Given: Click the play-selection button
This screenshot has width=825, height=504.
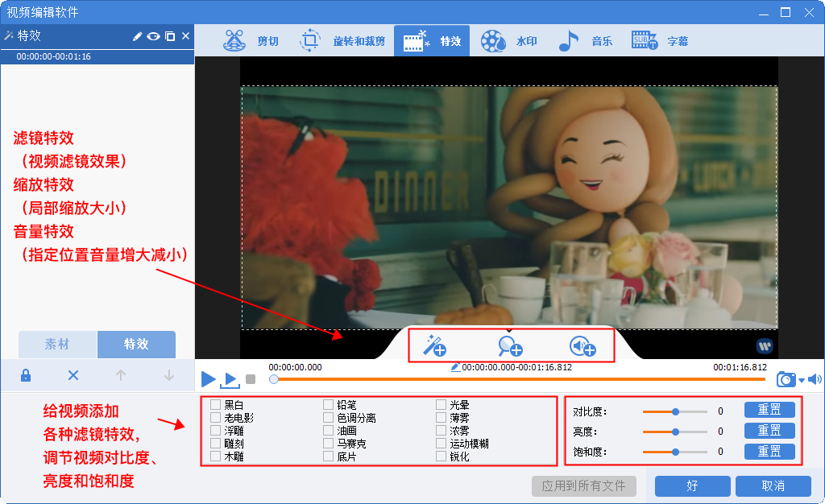Looking at the screenshot, I should pyautogui.click(x=230, y=379).
